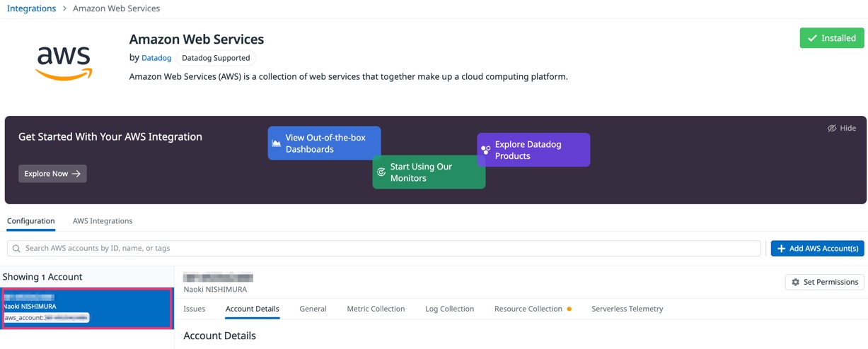Open the Log Collection tab
Image resolution: width=868 pixels, height=349 pixels.
tap(449, 309)
